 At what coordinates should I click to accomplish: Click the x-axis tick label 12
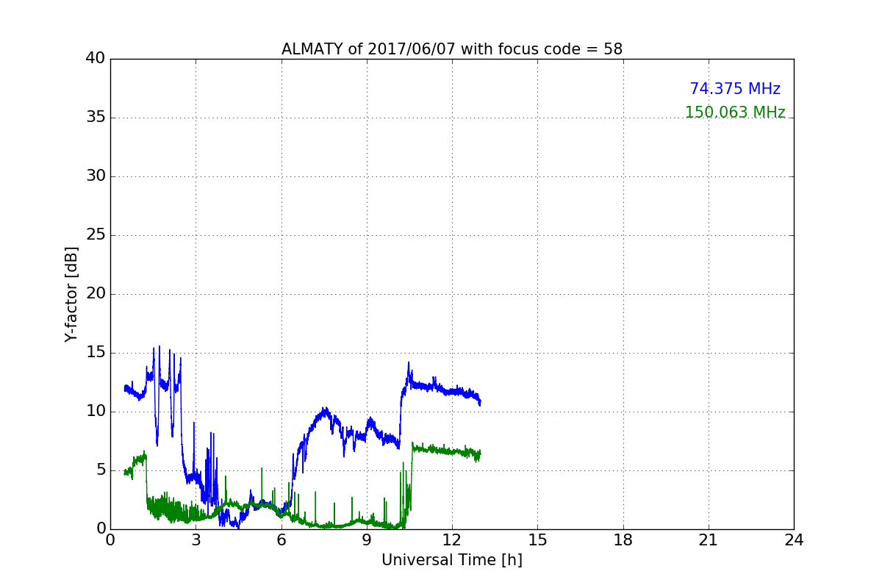coord(452,540)
